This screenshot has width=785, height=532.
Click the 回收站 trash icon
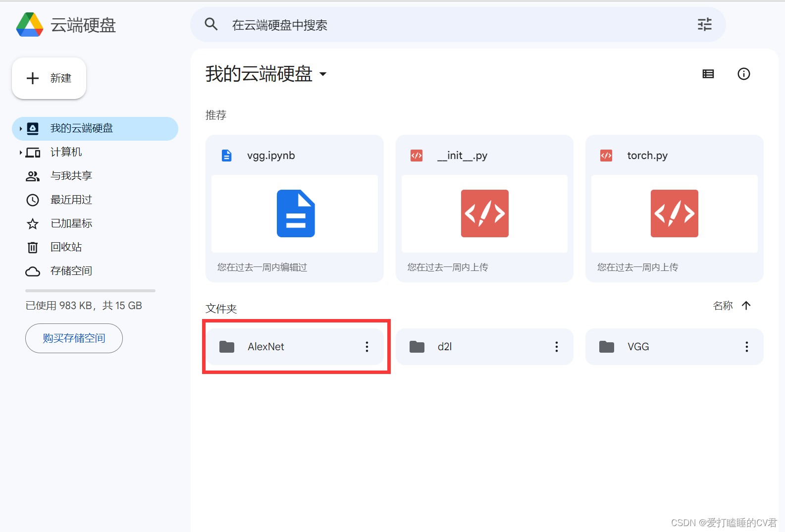point(33,247)
